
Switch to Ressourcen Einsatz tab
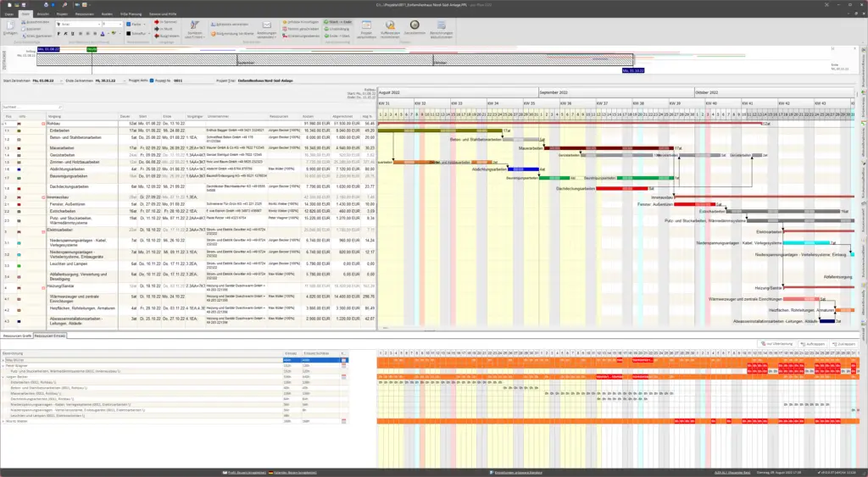(x=50, y=336)
